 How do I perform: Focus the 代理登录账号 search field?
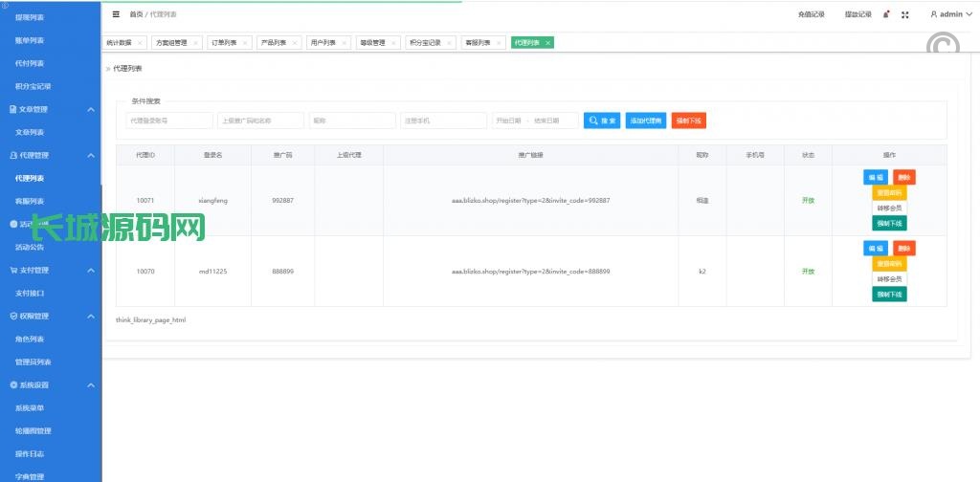tap(169, 120)
